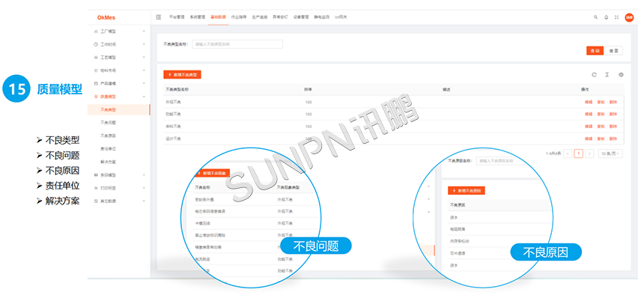Open the table density icon
644x295 pixels.
coord(607,75)
